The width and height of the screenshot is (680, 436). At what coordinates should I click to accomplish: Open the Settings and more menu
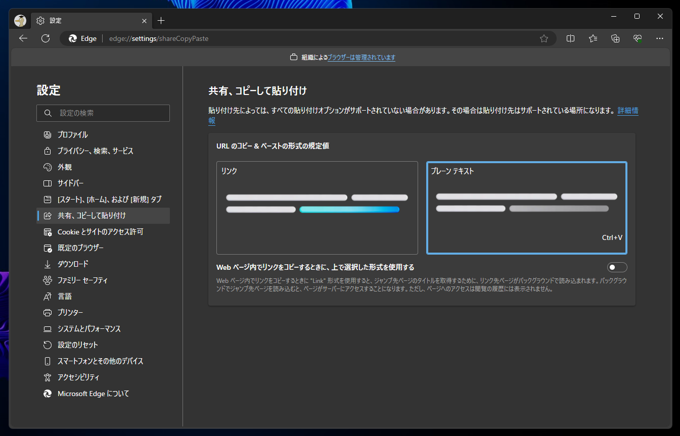click(660, 39)
